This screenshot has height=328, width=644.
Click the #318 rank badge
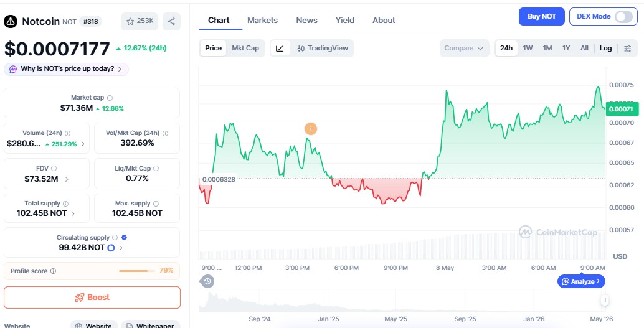coord(90,21)
